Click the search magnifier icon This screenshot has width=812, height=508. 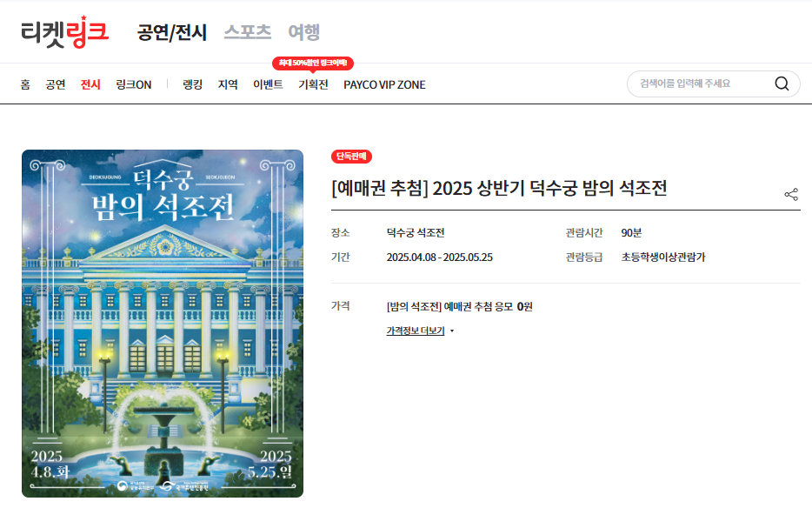point(782,84)
